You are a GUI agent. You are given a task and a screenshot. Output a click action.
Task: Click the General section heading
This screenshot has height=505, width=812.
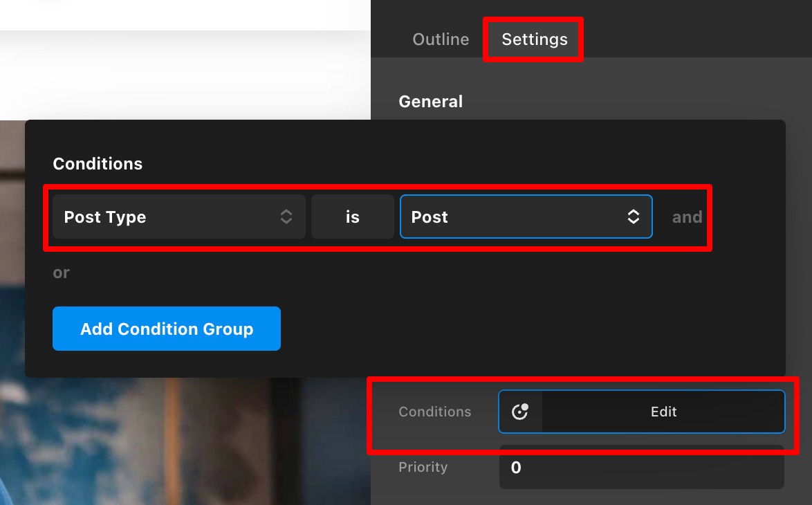click(430, 102)
